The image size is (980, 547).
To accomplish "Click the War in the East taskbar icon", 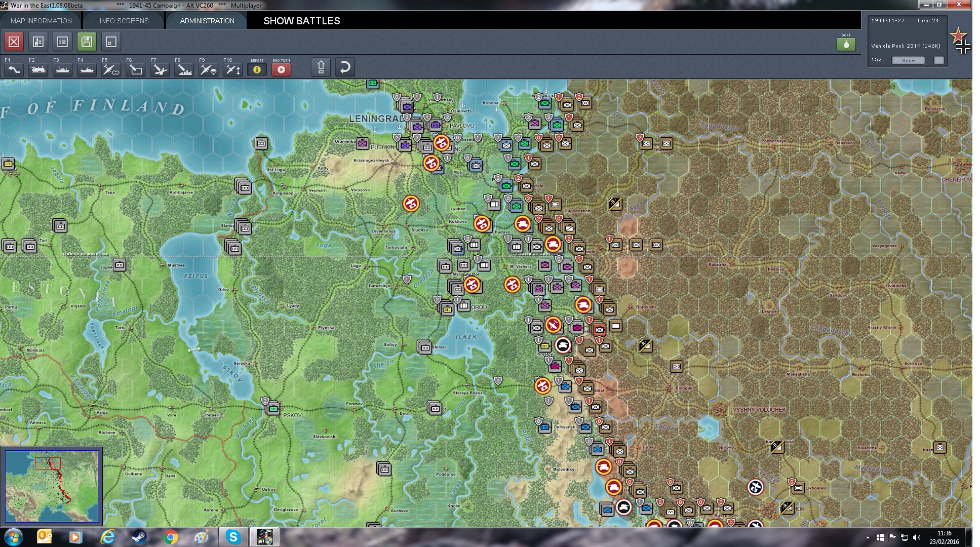I will pyautogui.click(x=264, y=537).
